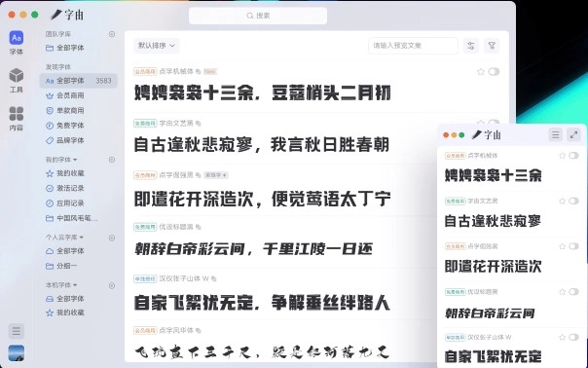Click the 搜索 search bar
Screen dimensions: 588x368
[258, 16]
